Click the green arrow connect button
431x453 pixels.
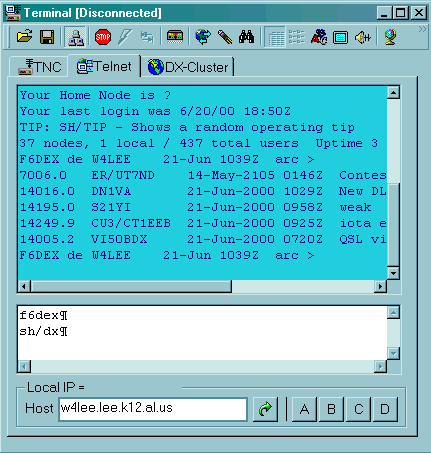coord(266,409)
